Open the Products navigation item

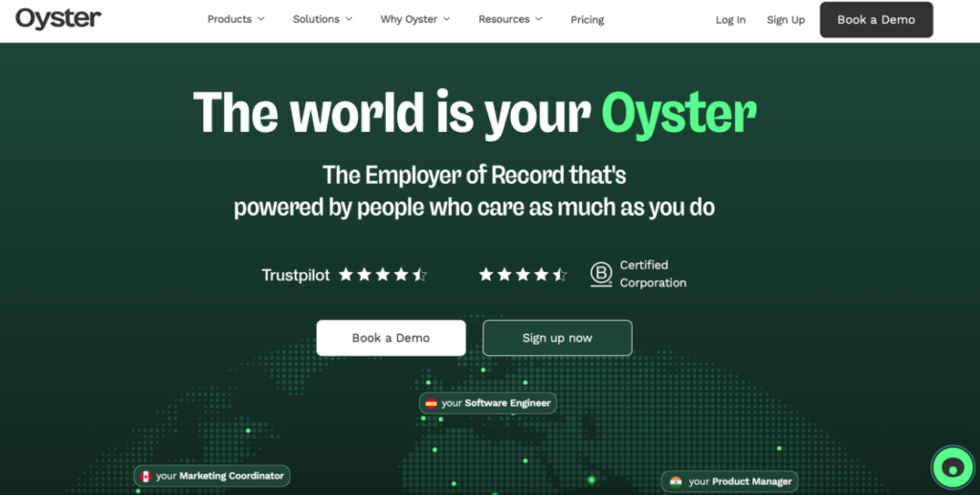click(236, 19)
